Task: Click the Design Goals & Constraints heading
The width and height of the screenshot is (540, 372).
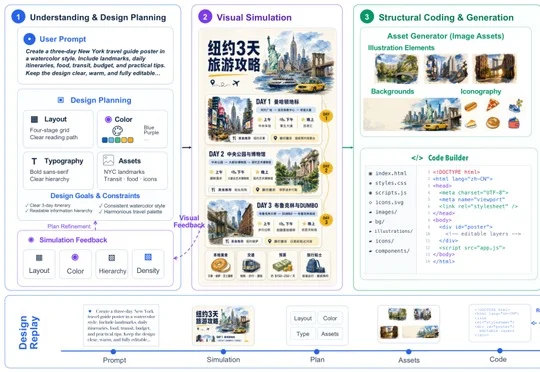Action: pos(95,196)
